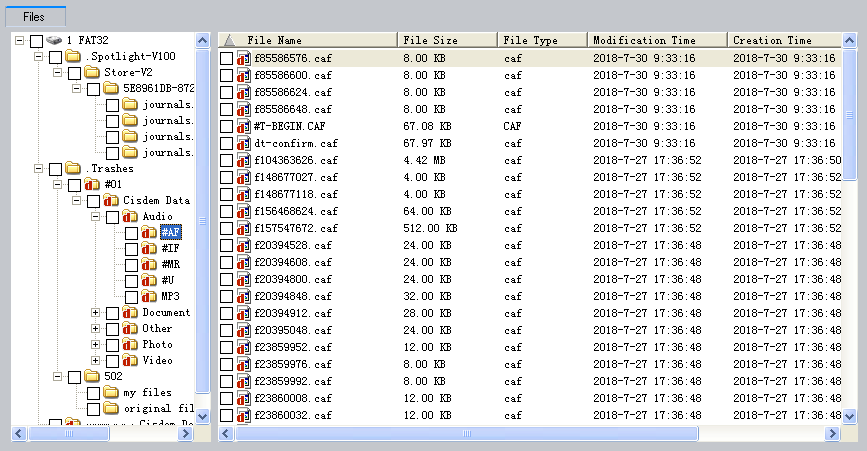Image resolution: width=867 pixels, height=451 pixels.
Task: Sort by File Type column header
Action: [x=542, y=40]
